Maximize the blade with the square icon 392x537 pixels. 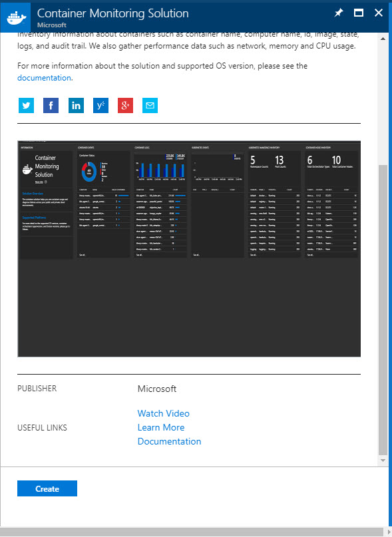(359, 13)
